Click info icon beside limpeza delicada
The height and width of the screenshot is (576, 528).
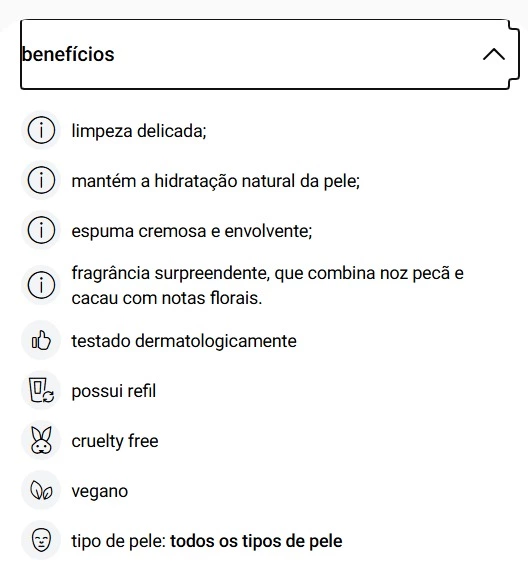[x=41, y=130]
